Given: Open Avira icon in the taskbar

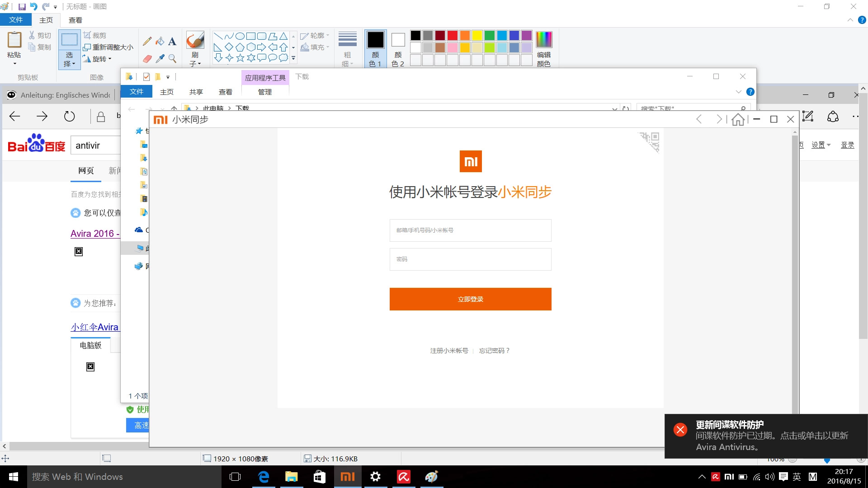Looking at the screenshot, I should coord(404,477).
